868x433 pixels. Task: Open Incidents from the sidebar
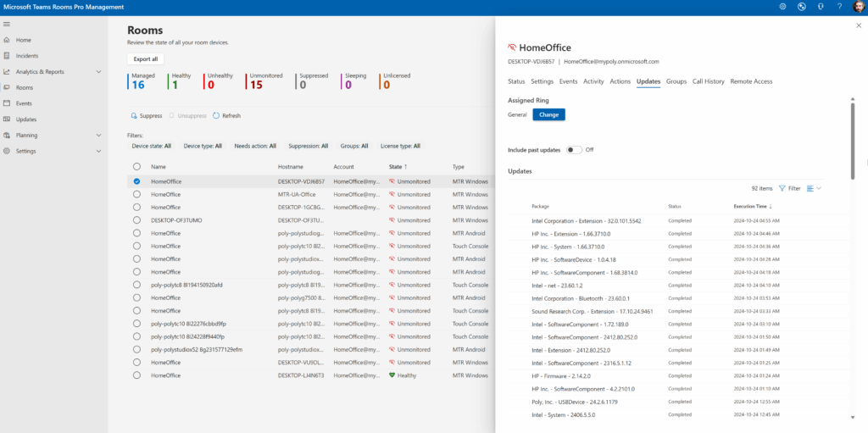[26, 56]
